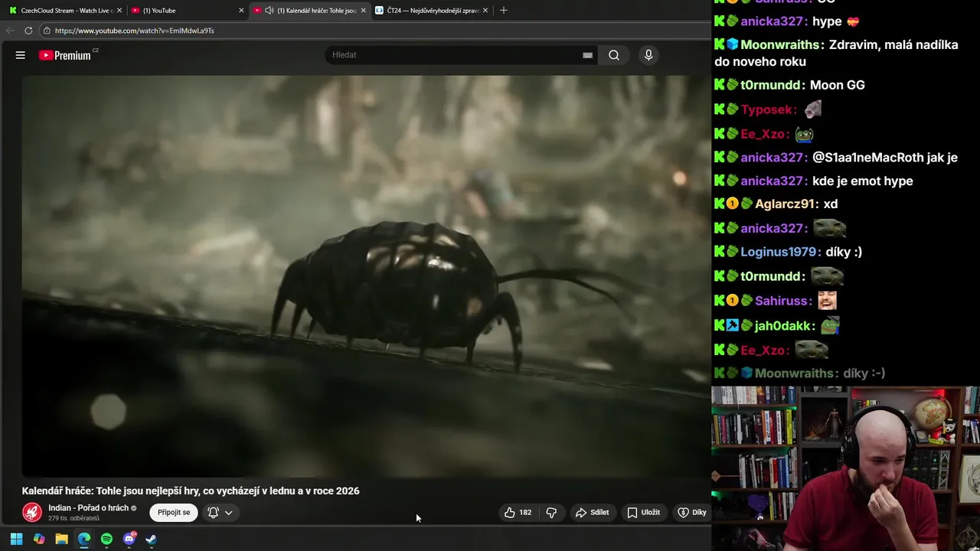The height and width of the screenshot is (551, 980).
Task: Close the CzechCloud Stream tab
Action: click(x=119, y=11)
